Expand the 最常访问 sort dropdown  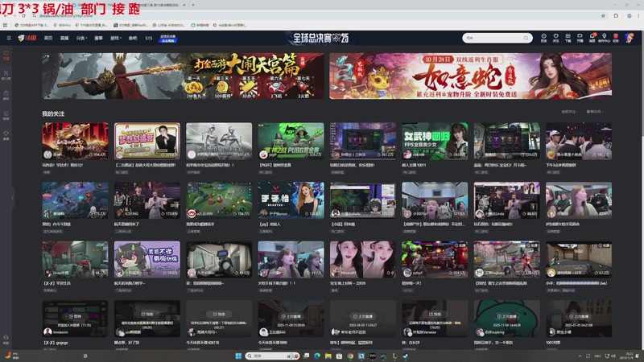pyautogui.click(x=594, y=112)
